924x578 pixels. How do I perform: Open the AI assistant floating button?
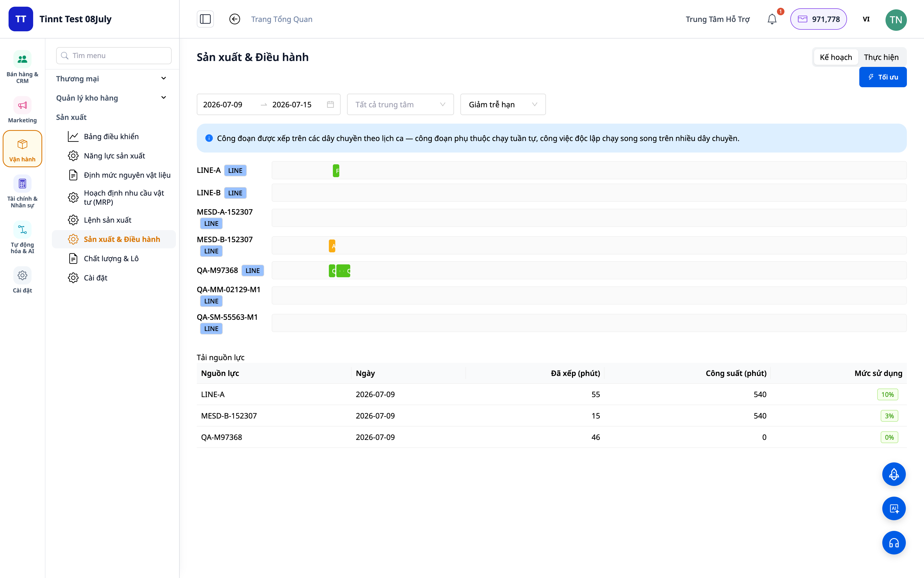(x=894, y=508)
